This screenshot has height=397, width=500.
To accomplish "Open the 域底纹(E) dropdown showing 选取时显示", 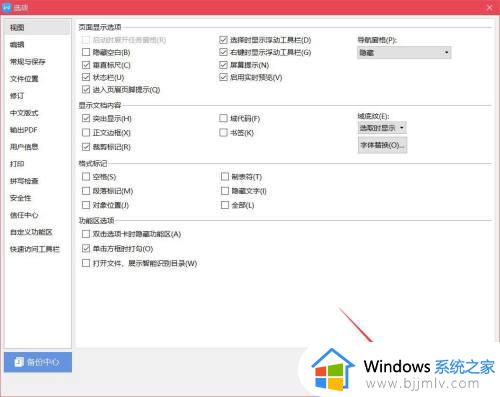I will pos(382,128).
